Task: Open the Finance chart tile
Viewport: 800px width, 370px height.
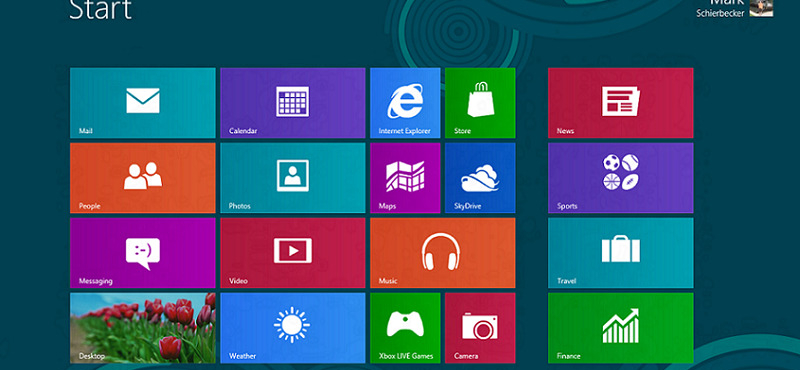Action: pyautogui.click(x=620, y=328)
